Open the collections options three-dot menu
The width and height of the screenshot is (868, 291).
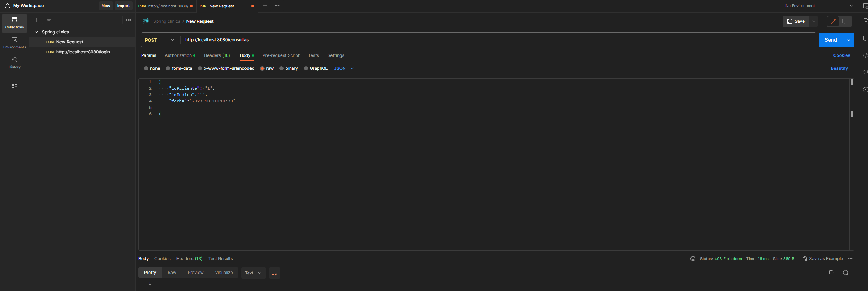(128, 20)
